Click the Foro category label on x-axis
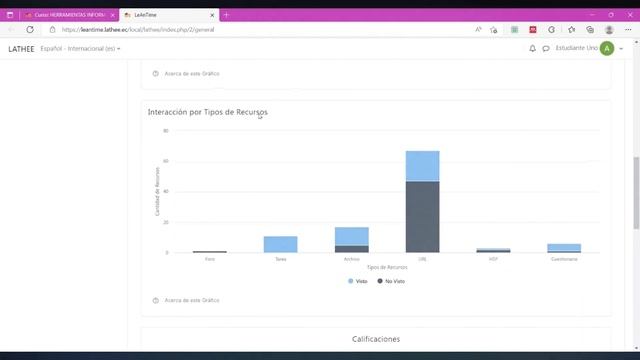Screen dimensions: 640x360 pyautogui.click(x=209, y=259)
